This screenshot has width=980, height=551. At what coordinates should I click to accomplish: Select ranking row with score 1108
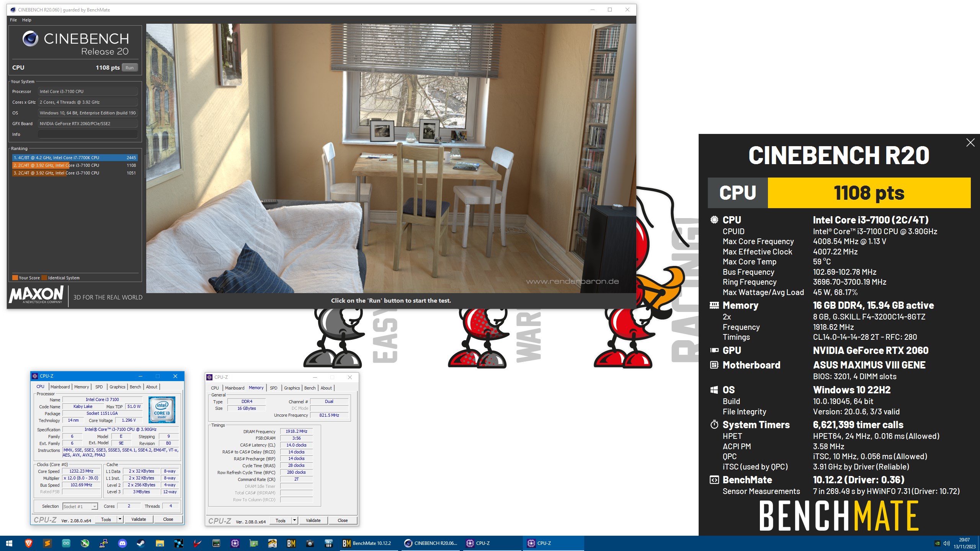tap(75, 165)
